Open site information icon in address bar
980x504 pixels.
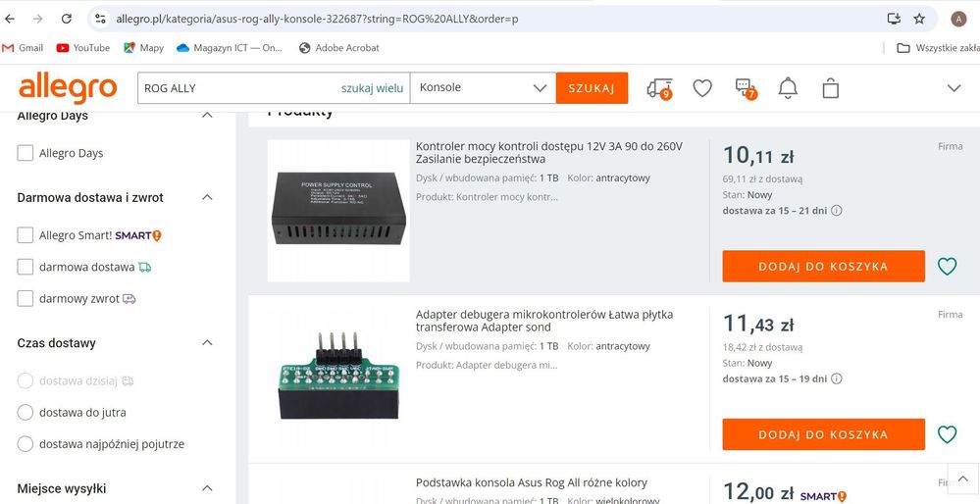coord(100,19)
